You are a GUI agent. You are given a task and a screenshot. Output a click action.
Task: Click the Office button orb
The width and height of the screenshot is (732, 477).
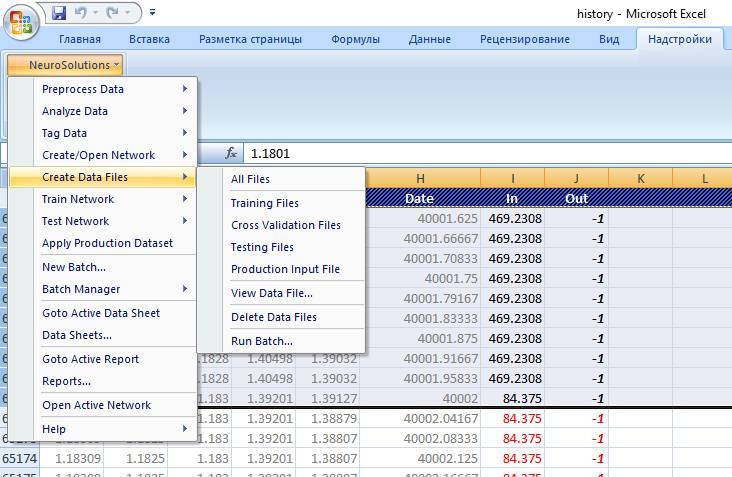21,21
